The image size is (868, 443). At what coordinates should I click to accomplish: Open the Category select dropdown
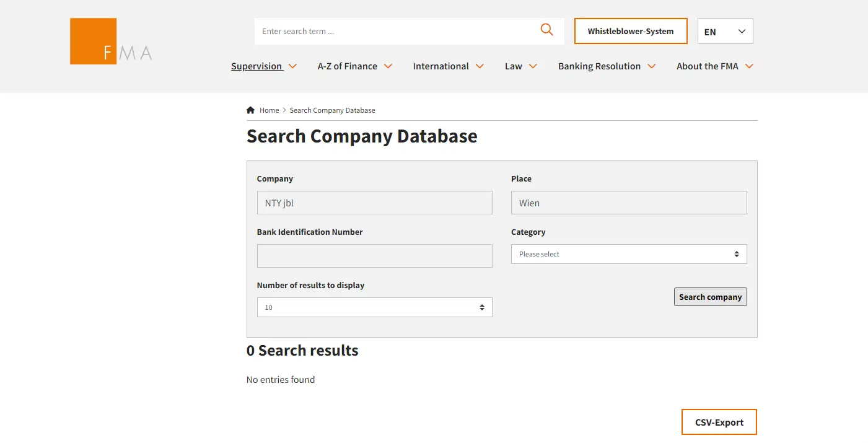pos(628,254)
